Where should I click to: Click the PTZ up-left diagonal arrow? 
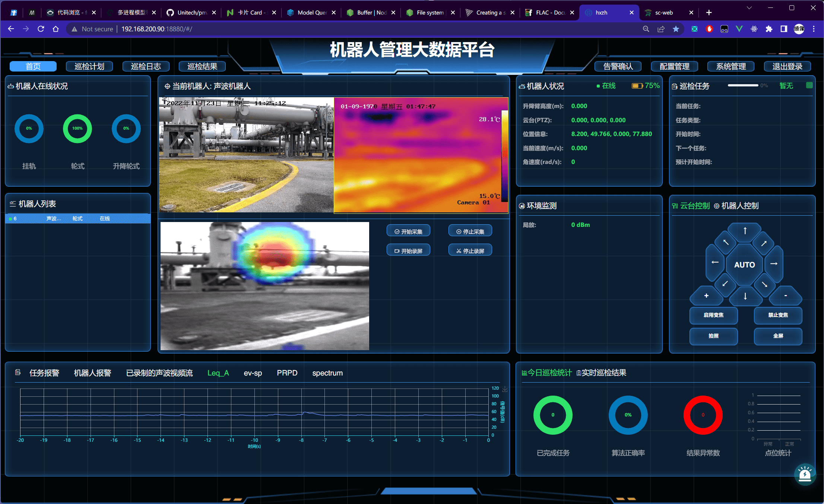point(726,243)
